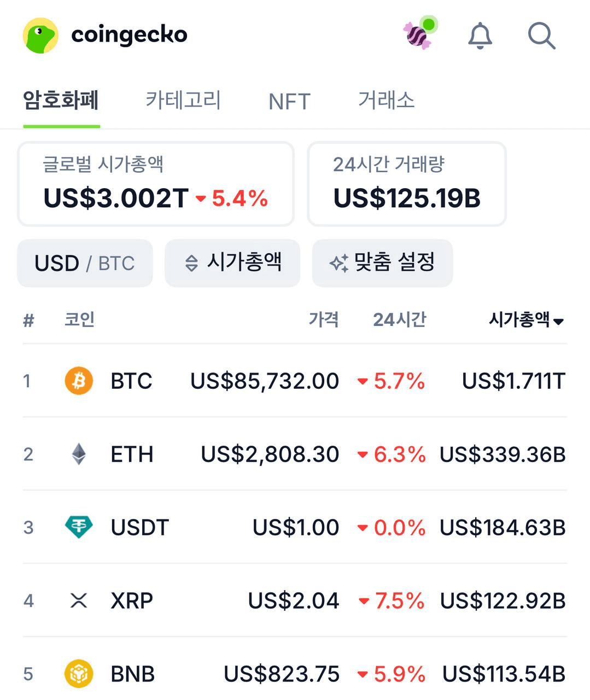Open 맞춤 설정 customization options

click(382, 263)
